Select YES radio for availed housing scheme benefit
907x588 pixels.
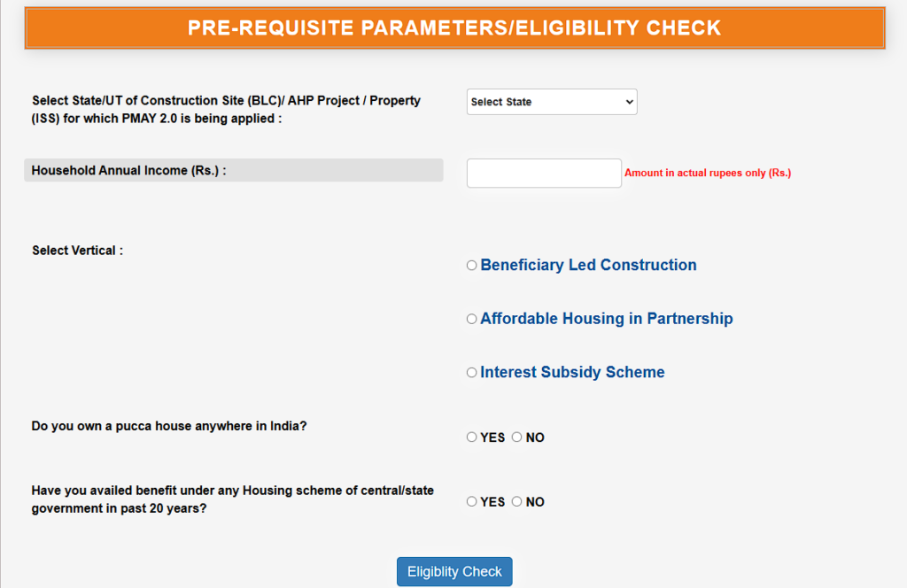(471, 501)
